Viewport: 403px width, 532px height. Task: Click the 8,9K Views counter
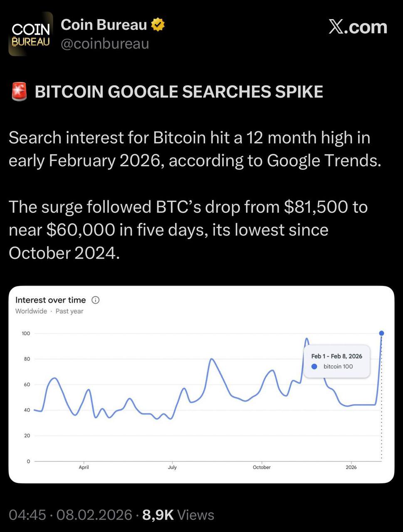pos(178,515)
